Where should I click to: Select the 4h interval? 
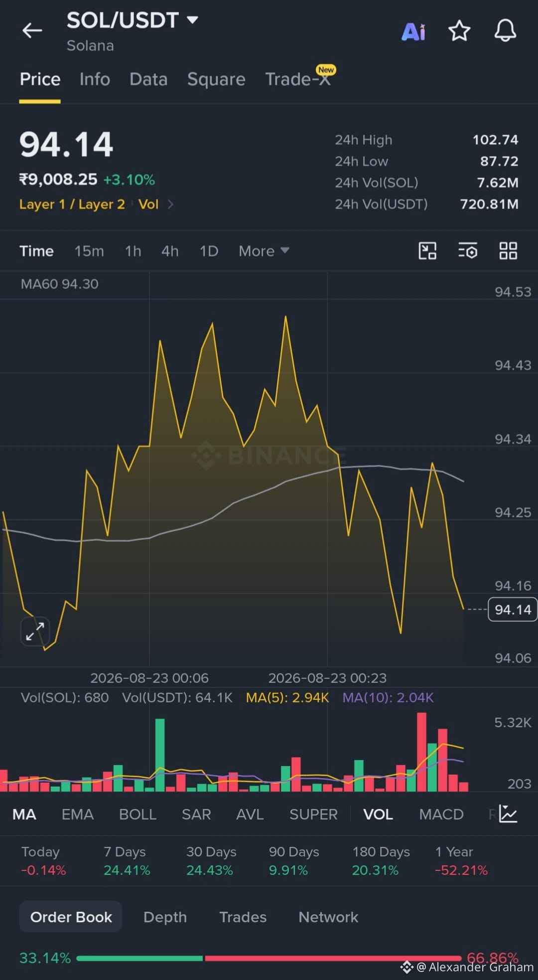click(170, 251)
